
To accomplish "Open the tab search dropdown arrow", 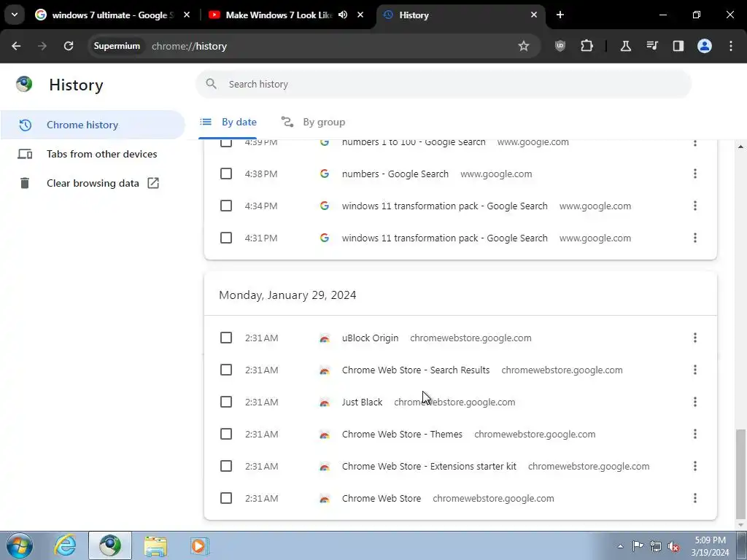I will pos(15,15).
